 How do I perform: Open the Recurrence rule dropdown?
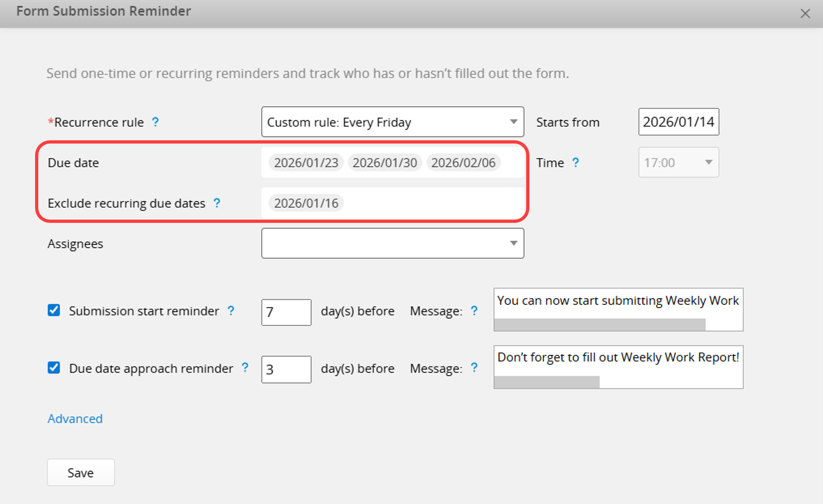[x=392, y=122]
